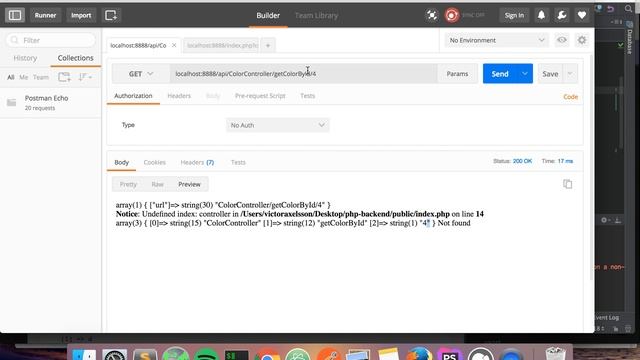Open the Terminal dock icon

[x=236, y=355]
